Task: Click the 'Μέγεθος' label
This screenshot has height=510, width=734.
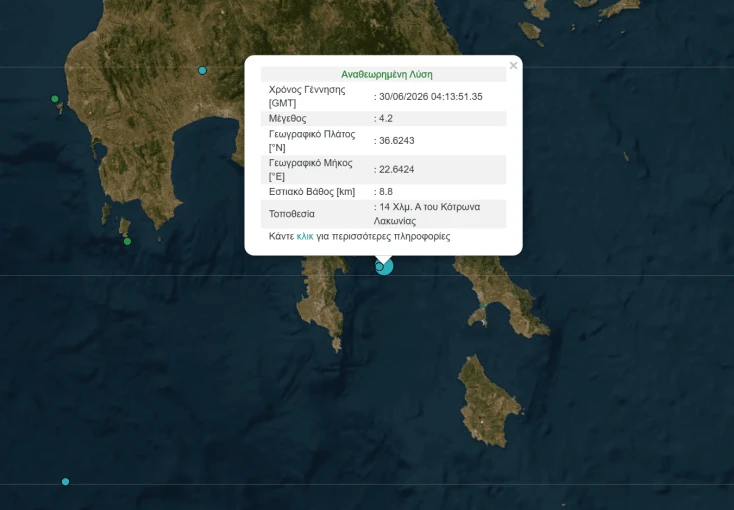Action: point(287,118)
